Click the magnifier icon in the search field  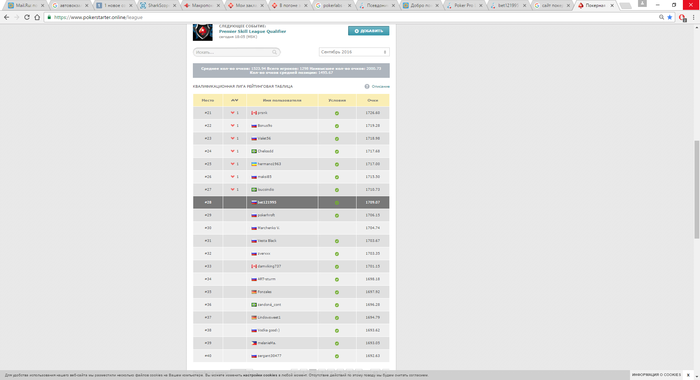pos(275,52)
